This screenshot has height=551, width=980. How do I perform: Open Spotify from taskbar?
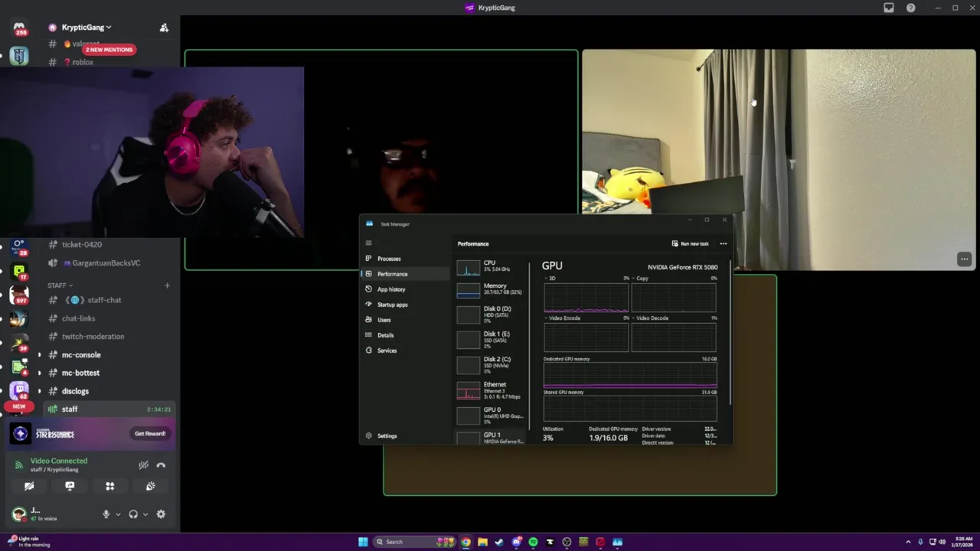(533, 542)
